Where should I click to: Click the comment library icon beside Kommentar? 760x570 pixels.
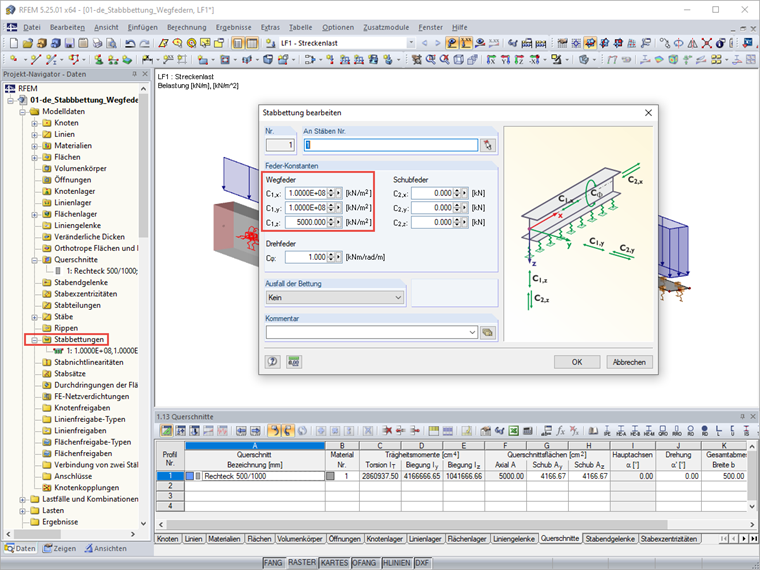(x=488, y=332)
